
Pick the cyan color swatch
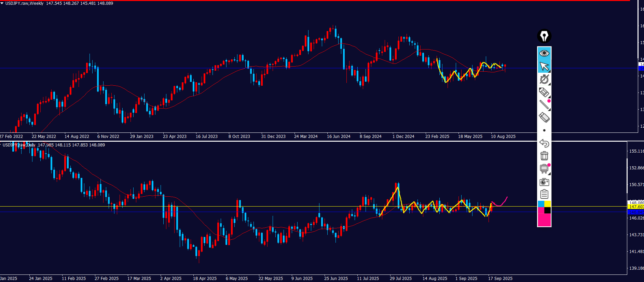click(x=541, y=204)
